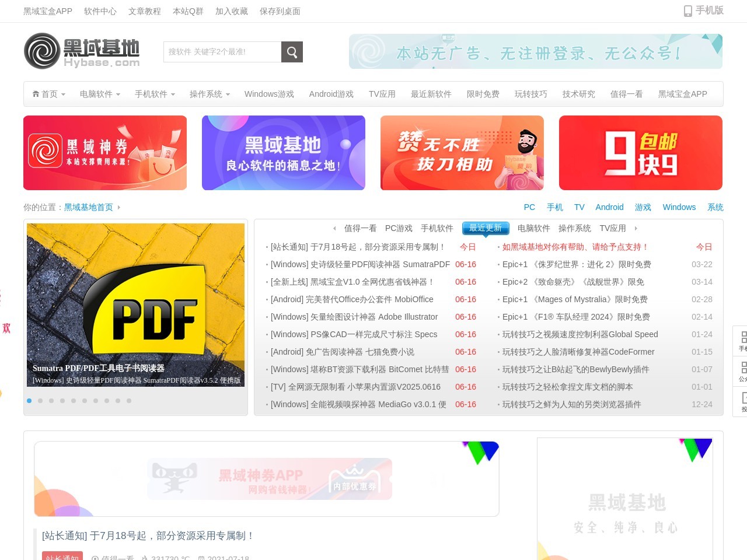The image size is (747, 560).
Task: Click the Windows category quick link
Action: point(679,207)
